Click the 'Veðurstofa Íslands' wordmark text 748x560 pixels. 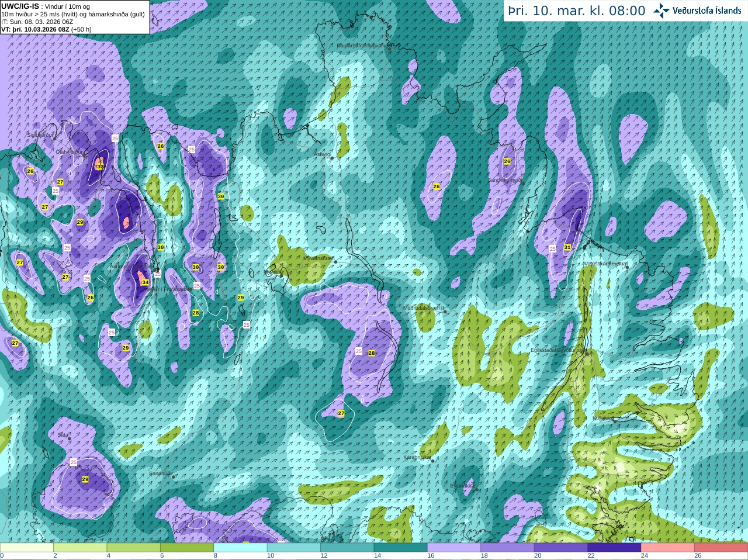707,11
